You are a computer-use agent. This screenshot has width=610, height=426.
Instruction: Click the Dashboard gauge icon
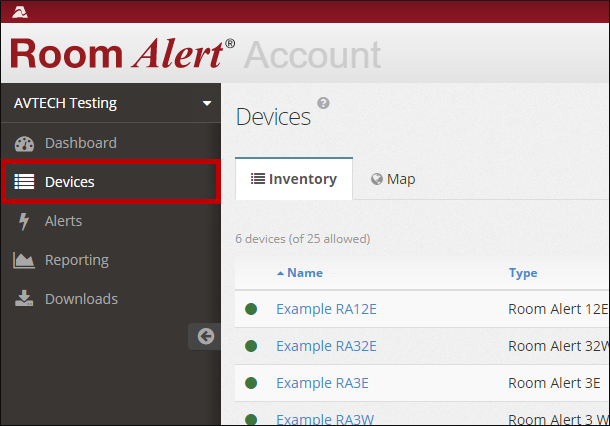click(24, 143)
